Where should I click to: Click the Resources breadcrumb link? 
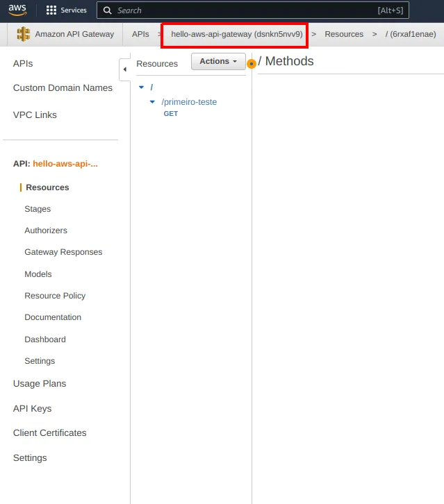pos(344,34)
